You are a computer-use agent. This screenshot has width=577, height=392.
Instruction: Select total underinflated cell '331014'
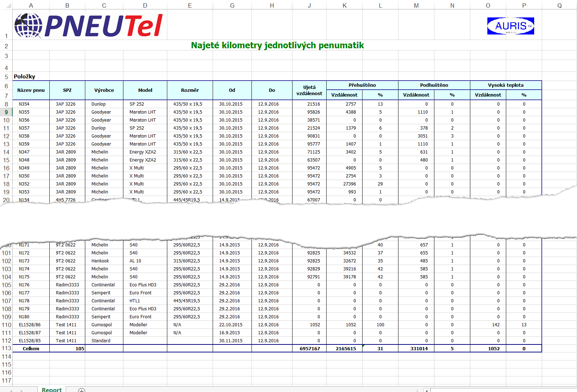416,348
